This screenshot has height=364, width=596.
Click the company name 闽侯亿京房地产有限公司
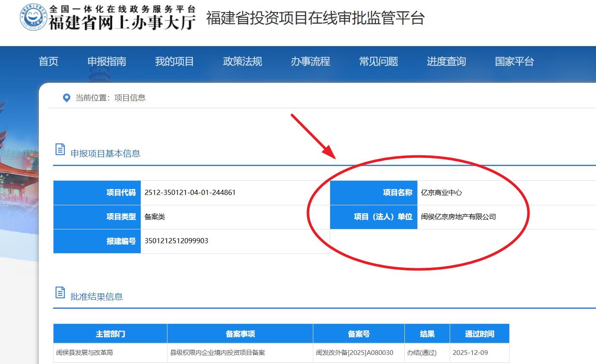tap(458, 217)
